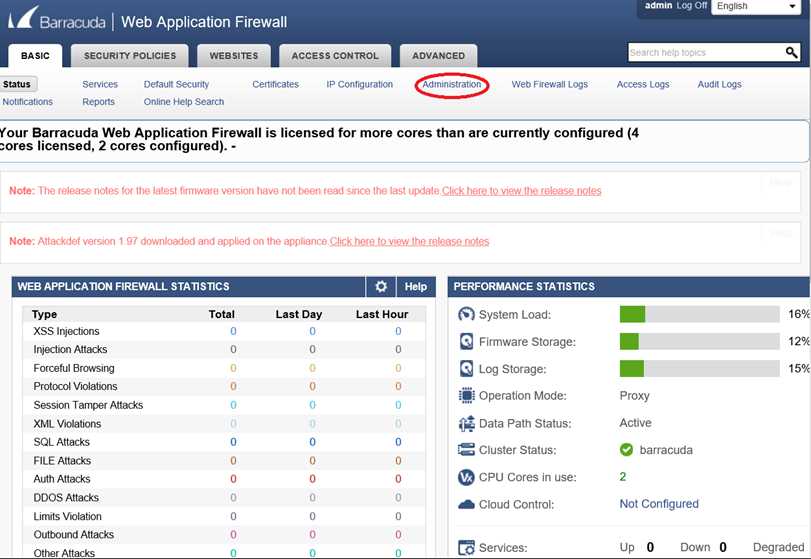The height and width of the screenshot is (559, 811).
Task: Open the Administration page
Action: pos(452,84)
